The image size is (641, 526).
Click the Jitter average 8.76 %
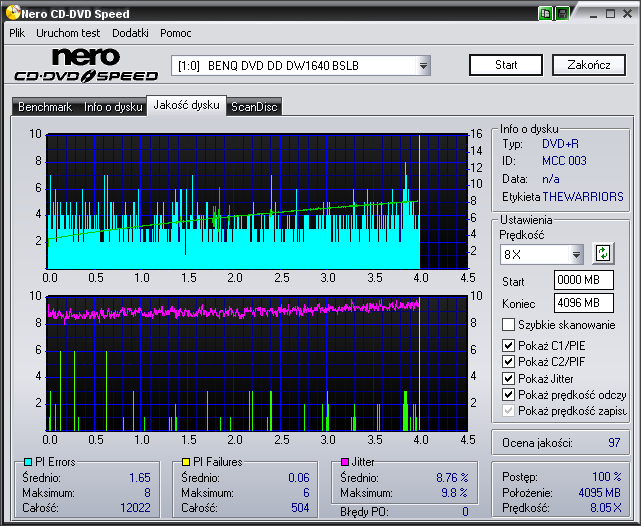[452, 477]
